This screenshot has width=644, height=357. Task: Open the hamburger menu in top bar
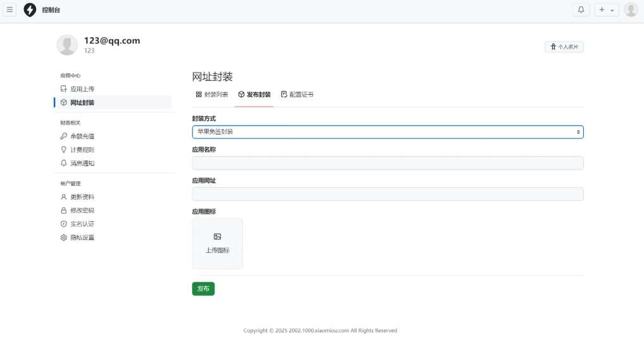point(9,10)
